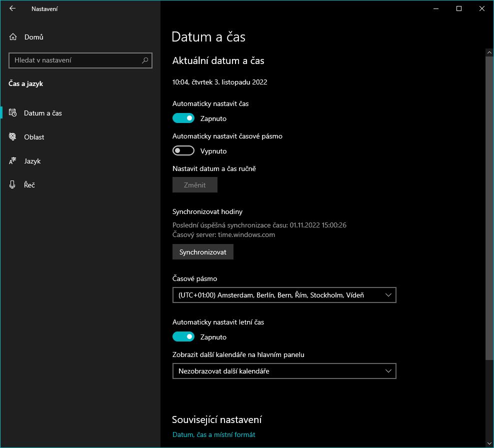Expand the additional calendars dropdown
494x448 pixels.
[x=284, y=371]
